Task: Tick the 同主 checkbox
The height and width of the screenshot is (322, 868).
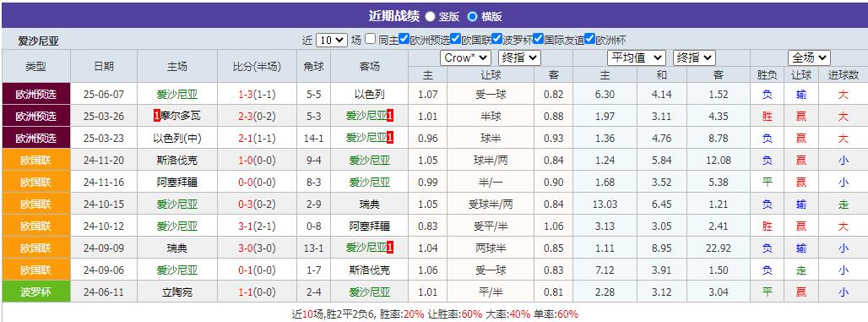Action: point(371,40)
